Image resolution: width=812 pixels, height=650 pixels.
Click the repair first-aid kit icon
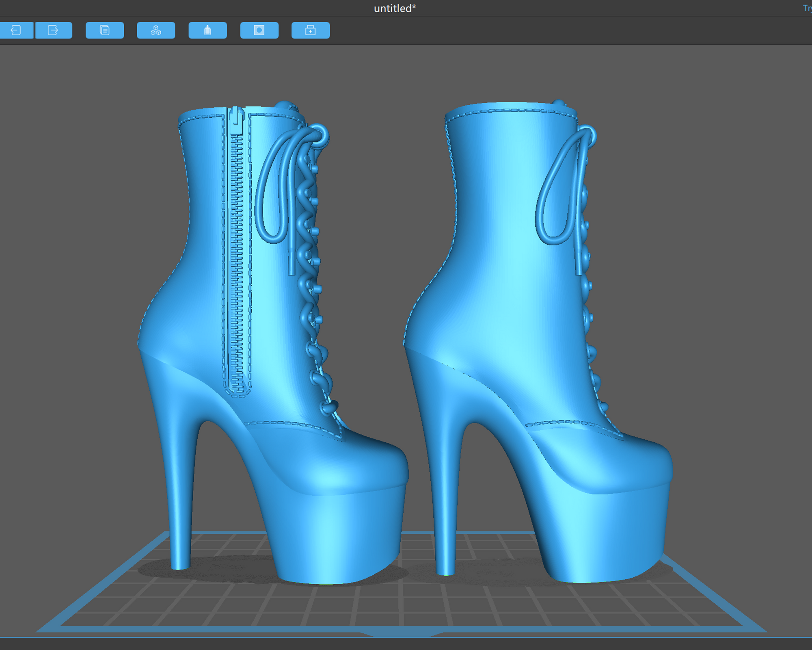click(311, 30)
